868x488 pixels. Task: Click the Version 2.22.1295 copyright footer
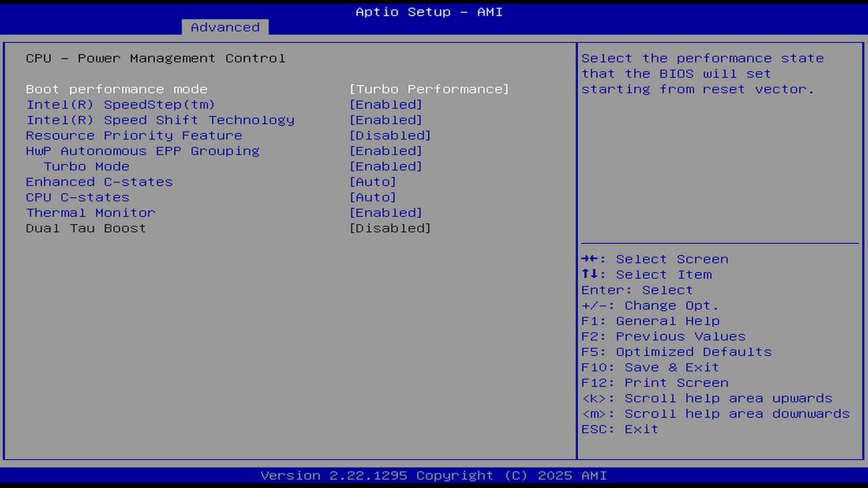click(434, 475)
